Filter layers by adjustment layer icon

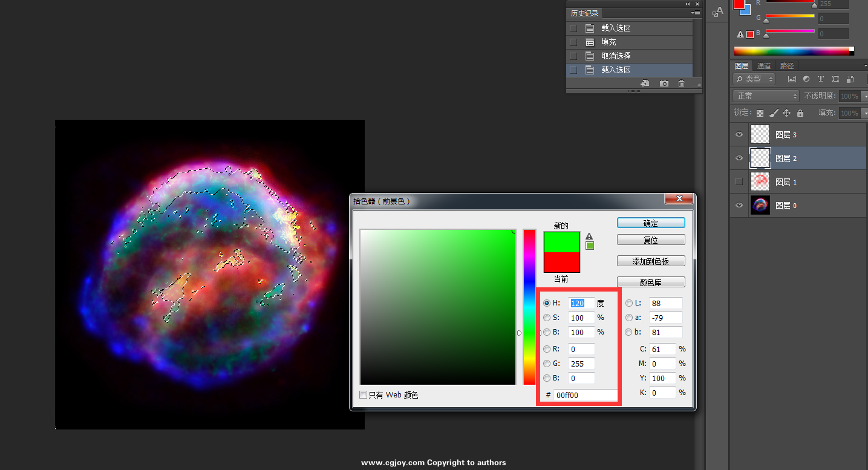click(806, 79)
